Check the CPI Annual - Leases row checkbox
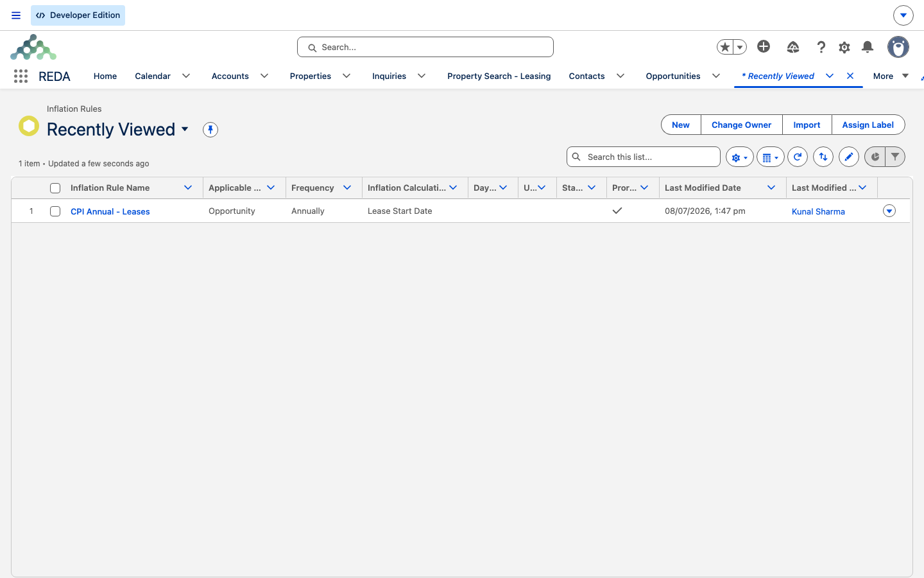Viewport: 924px width, 578px height. 55,211
